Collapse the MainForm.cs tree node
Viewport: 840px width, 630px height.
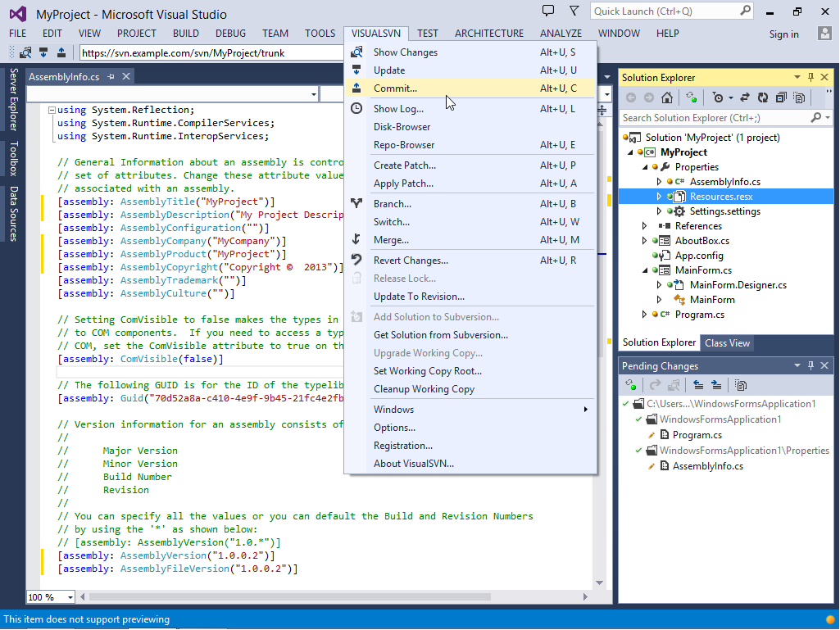[x=644, y=270]
